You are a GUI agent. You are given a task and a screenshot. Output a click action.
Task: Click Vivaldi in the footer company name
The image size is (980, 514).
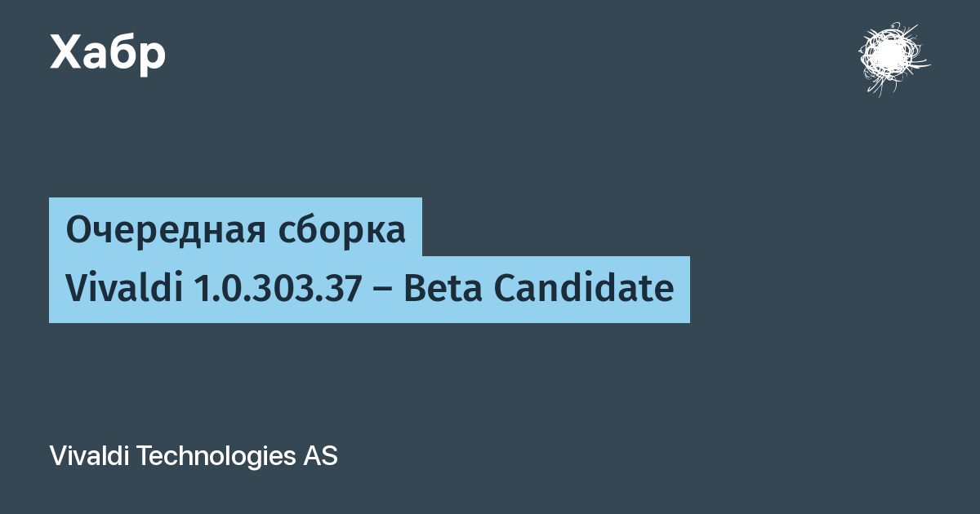(89, 456)
